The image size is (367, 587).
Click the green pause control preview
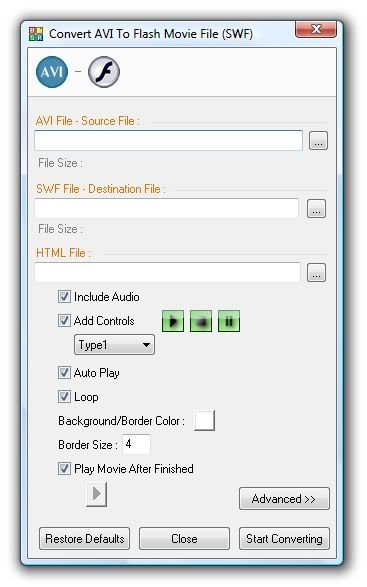tap(229, 321)
